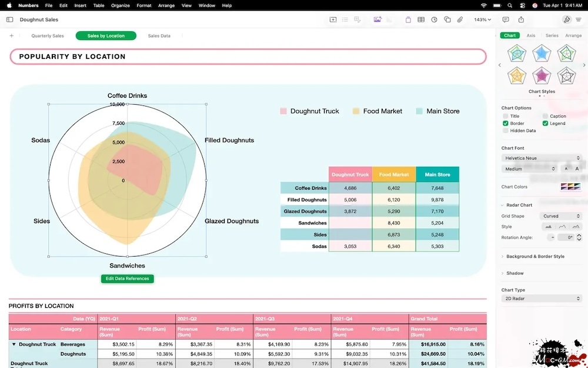The height and width of the screenshot is (368, 588).
Task: Click the Insert Chart pie icon
Action: (x=434, y=19)
